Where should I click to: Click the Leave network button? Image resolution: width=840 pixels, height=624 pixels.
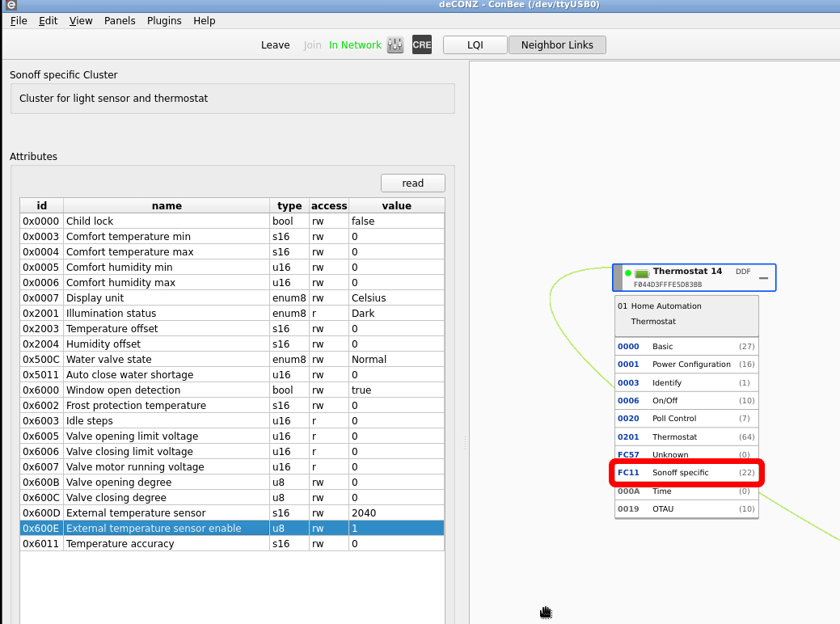click(x=276, y=45)
